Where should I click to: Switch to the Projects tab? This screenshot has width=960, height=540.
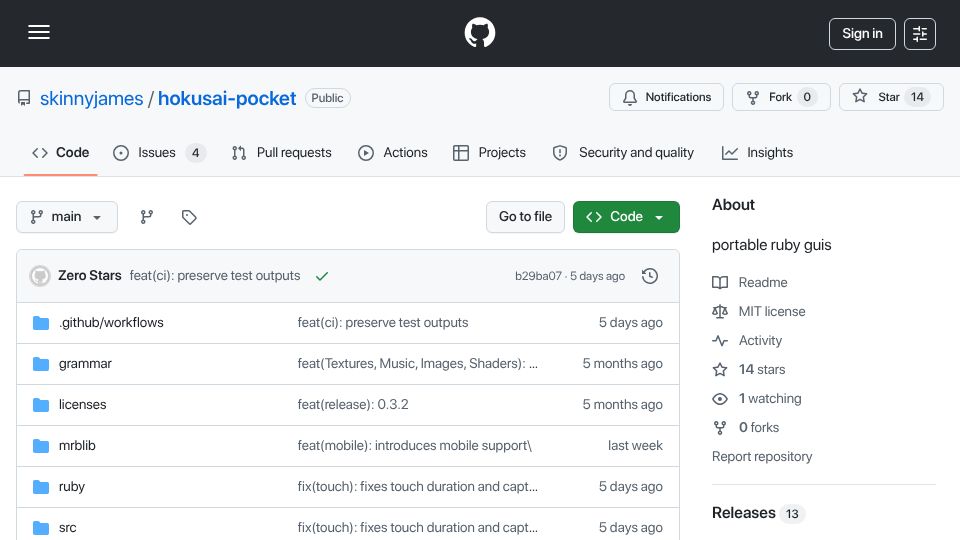pyautogui.click(x=489, y=153)
